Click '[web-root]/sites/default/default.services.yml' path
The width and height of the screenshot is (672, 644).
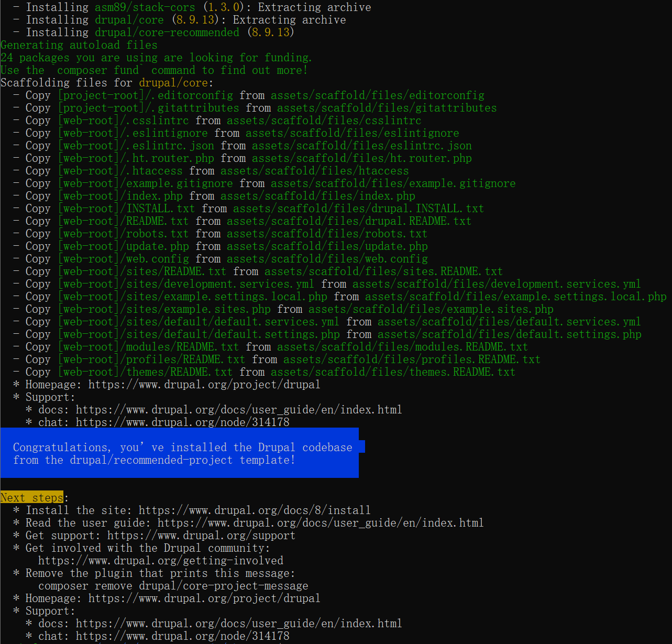199,322
